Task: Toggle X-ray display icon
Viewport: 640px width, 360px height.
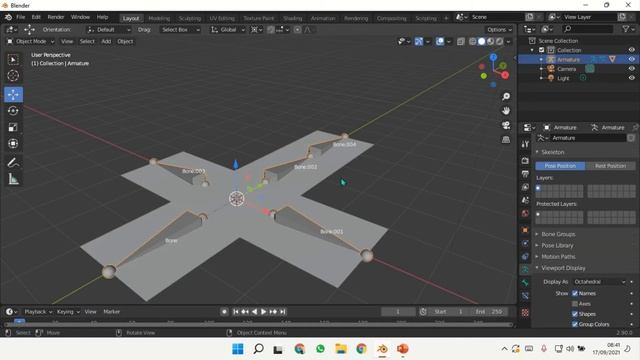Action: click(461, 41)
